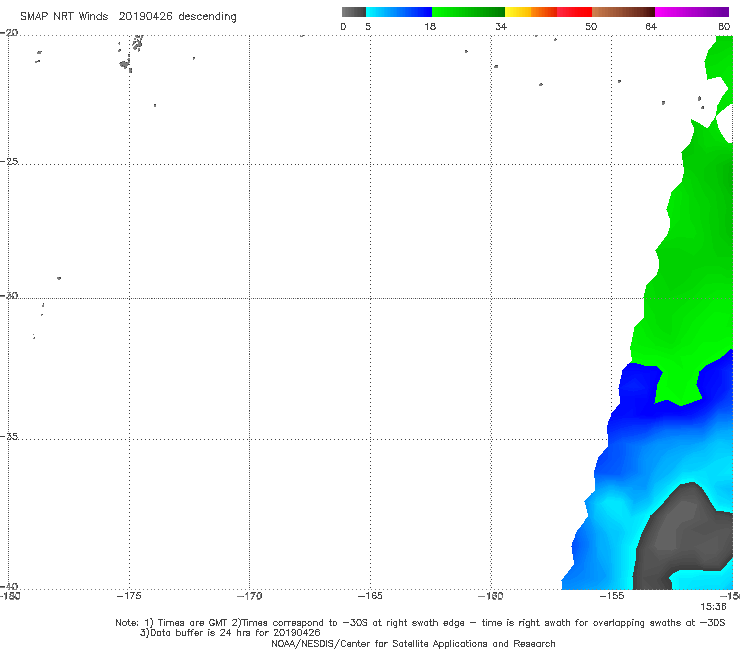Click the color bar label '64'
740x650 pixels.
click(x=651, y=26)
